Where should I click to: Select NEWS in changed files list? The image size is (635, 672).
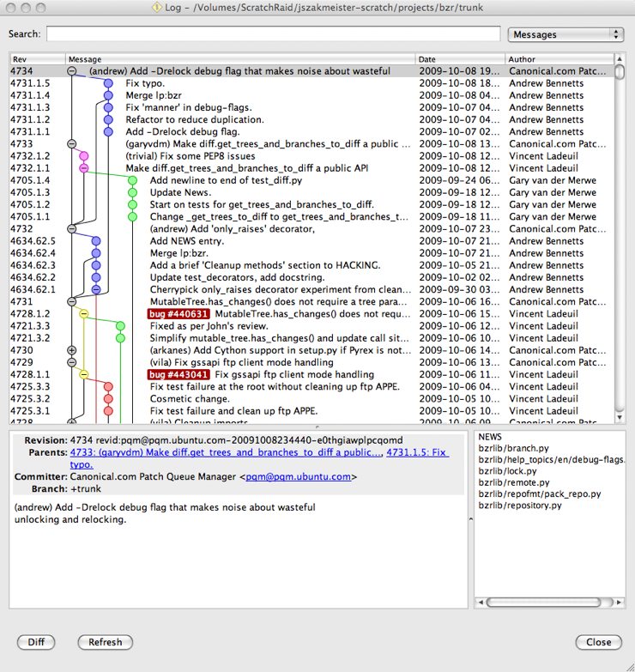point(490,437)
